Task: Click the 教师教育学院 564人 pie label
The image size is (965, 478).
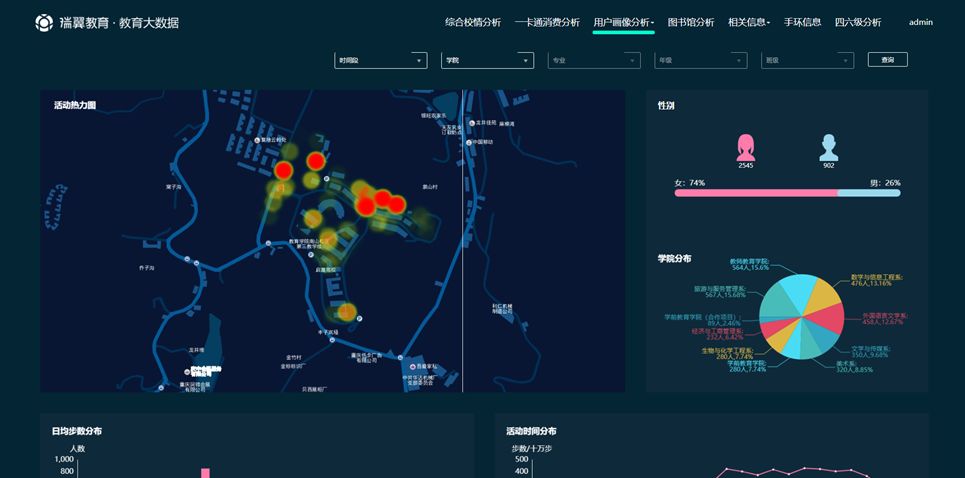Action: 750,265
